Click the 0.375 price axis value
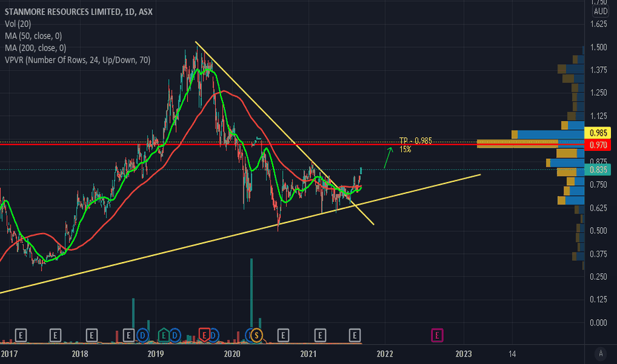Viewport: 617px width, 364px height. (598, 254)
